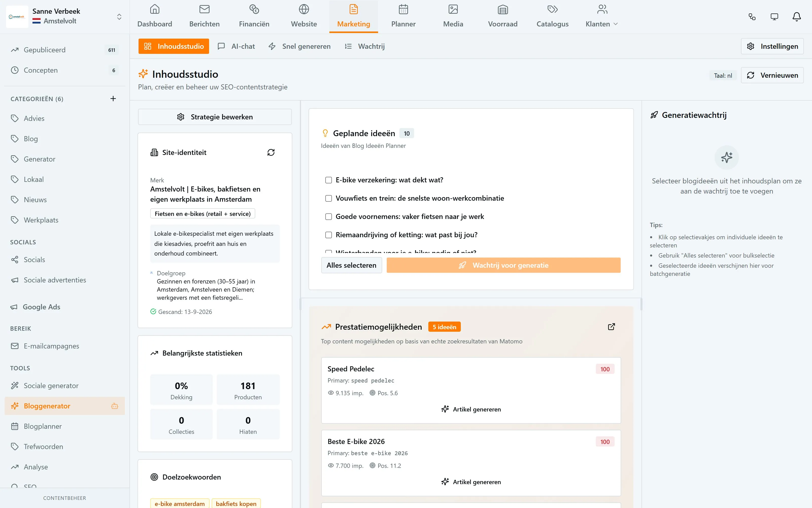Image resolution: width=812 pixels, height=508 pixels.
Task: Open Sociale advertenties in the sidebar
Action: (64, 280)
